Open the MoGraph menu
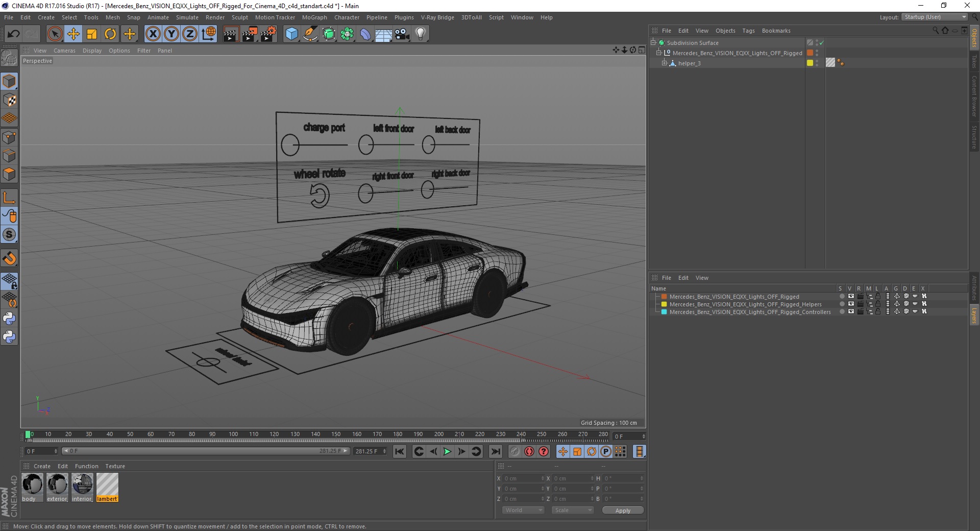 coord(314,17)
